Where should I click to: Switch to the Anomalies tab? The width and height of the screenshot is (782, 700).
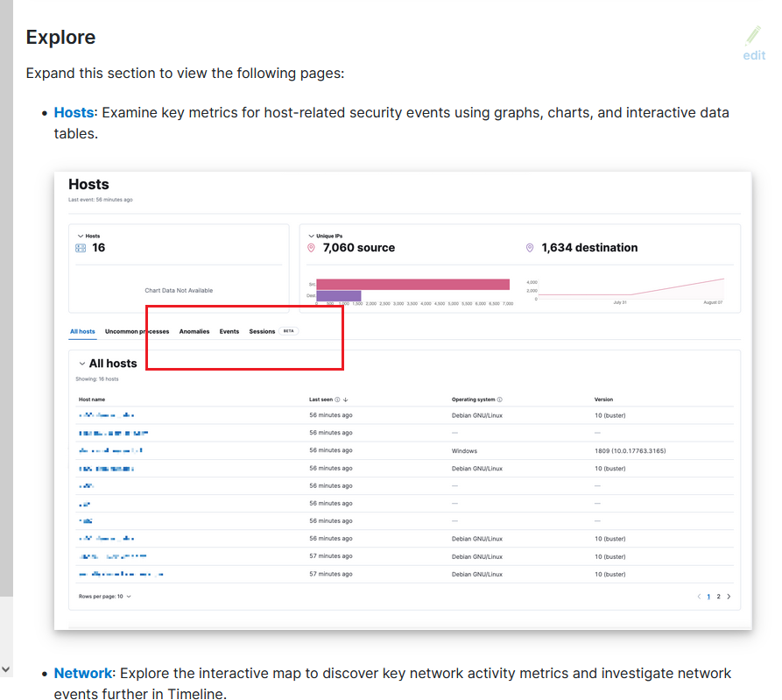(x=194, y=331)
